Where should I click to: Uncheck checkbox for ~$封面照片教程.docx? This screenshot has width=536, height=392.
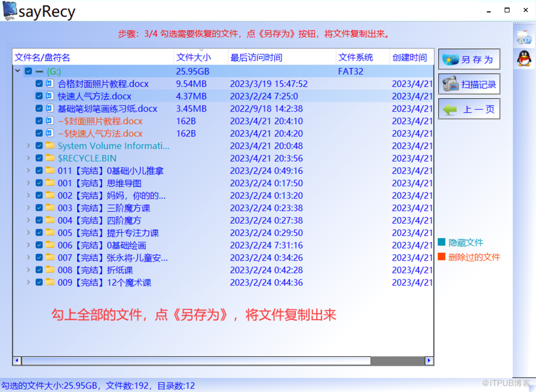click(39, 121)
